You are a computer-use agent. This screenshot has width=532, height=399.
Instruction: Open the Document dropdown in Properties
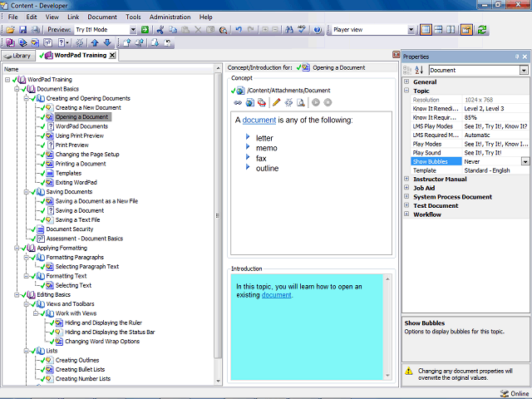[x=524, y=70]
